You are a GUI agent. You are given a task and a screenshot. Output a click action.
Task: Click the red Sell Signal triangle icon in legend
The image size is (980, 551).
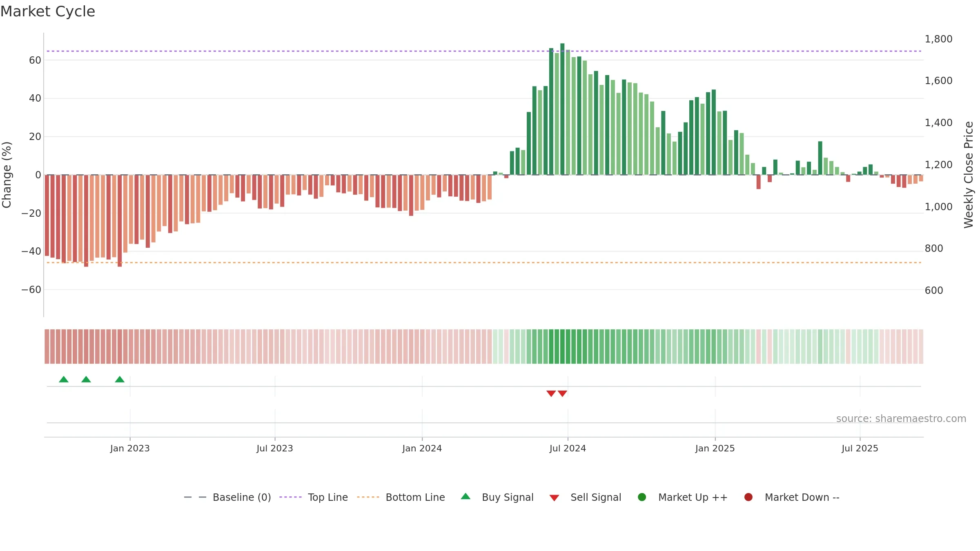554,498
